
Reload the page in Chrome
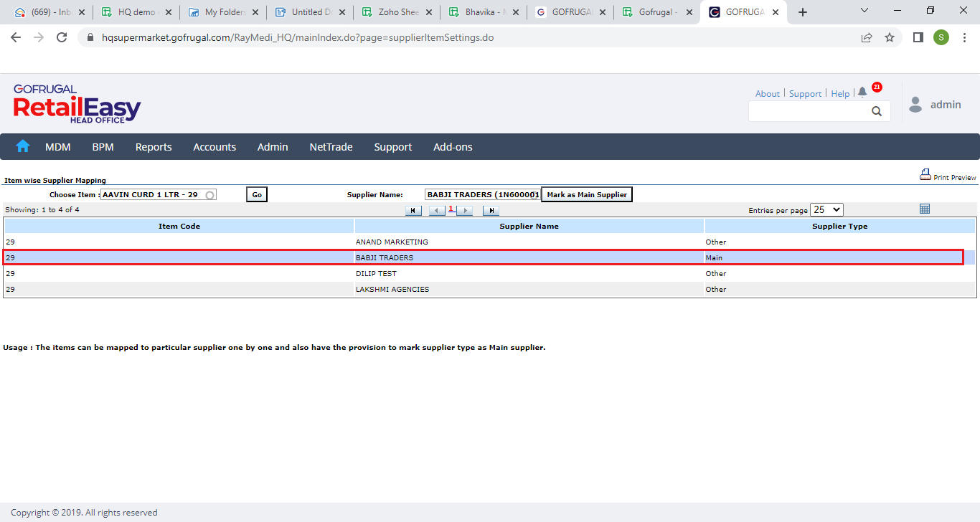pyautogui.click(x=62, y=37)
